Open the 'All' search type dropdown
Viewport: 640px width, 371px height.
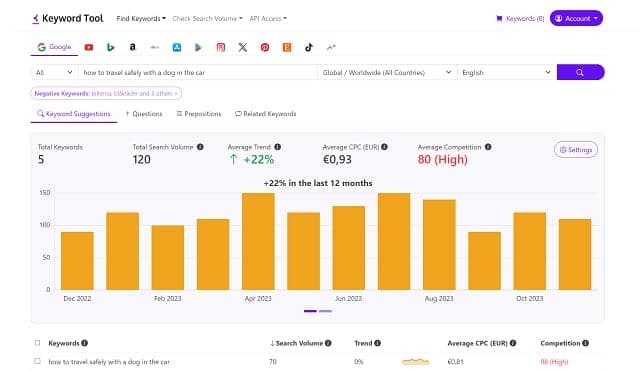pos(54,72)
